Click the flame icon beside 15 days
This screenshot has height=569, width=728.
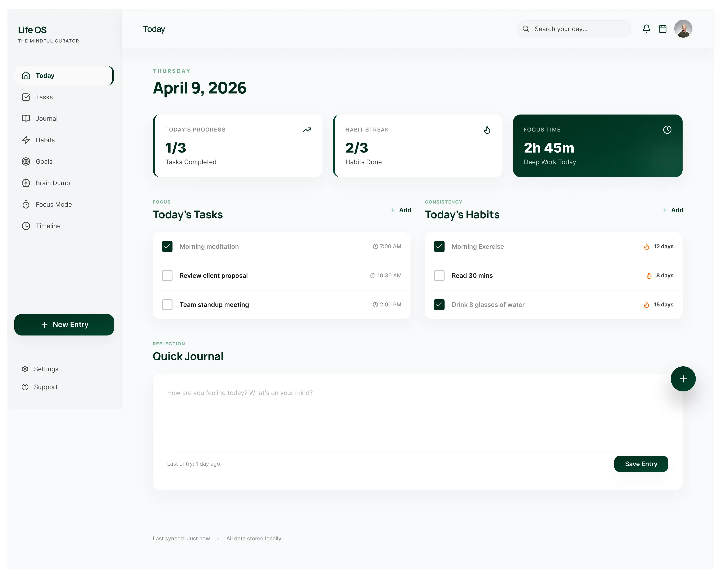pos(646,305)
